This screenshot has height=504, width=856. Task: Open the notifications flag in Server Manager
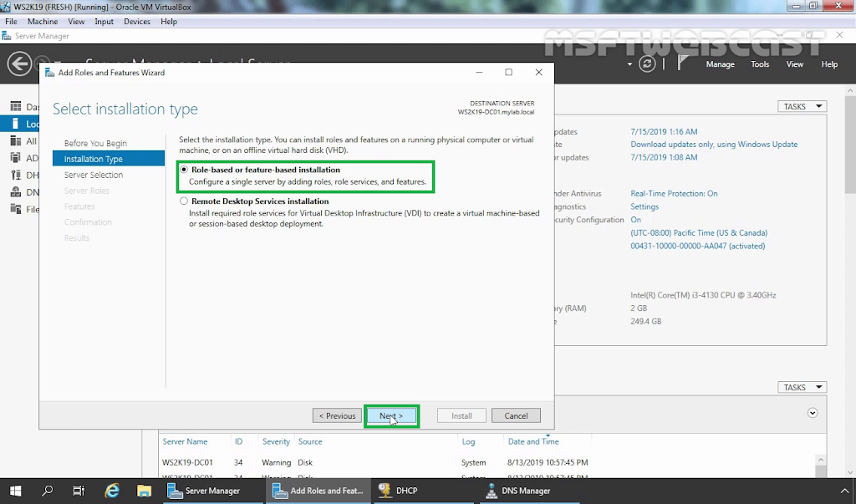tap(682, 64)
